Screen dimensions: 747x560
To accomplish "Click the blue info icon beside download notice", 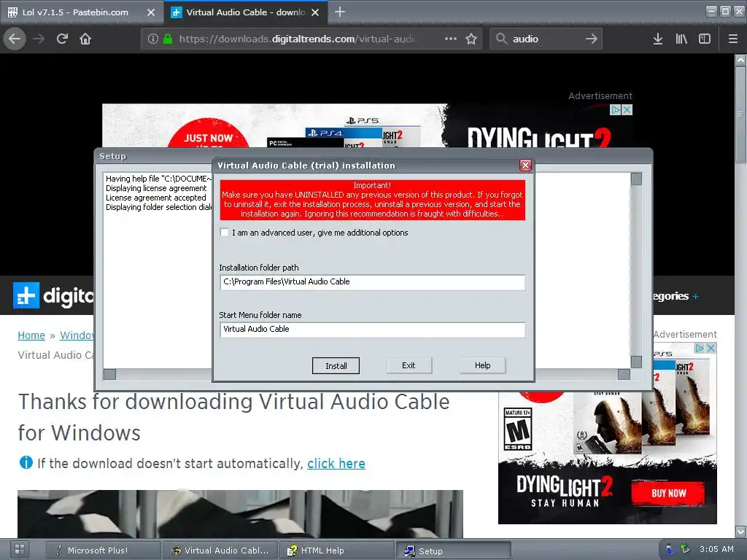I will pyautogui.click(x=26, y=462).
